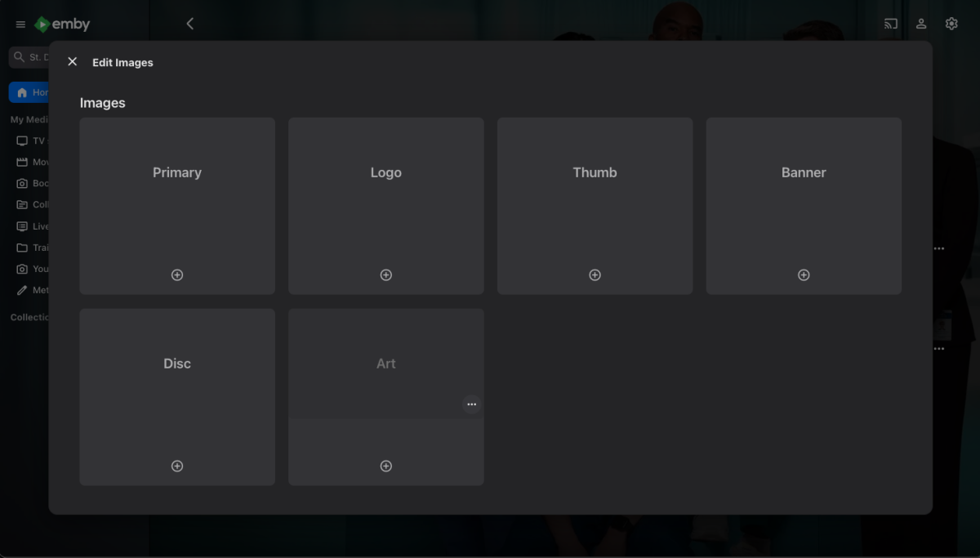Click the Live TV sidebar icon
Screen dimensions: 980x558
pyautogui.click(x=22, y=226)
